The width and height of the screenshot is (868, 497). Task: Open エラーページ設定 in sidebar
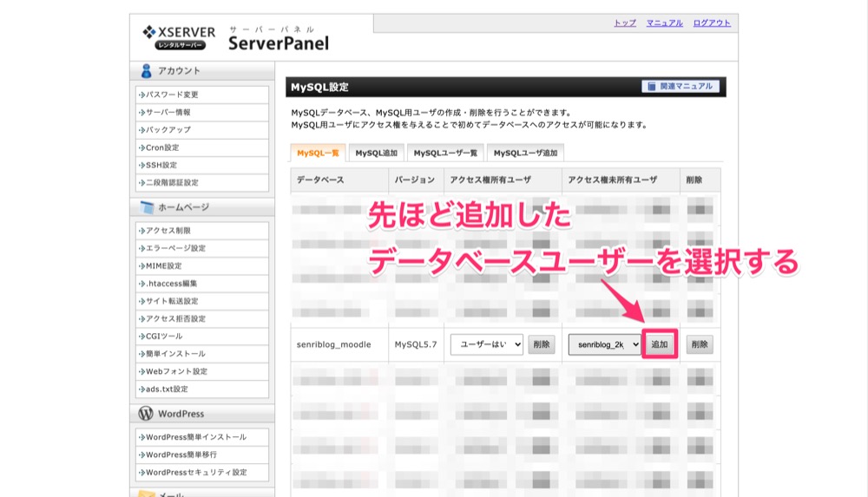pyautogui.click(x=202, y=248)
